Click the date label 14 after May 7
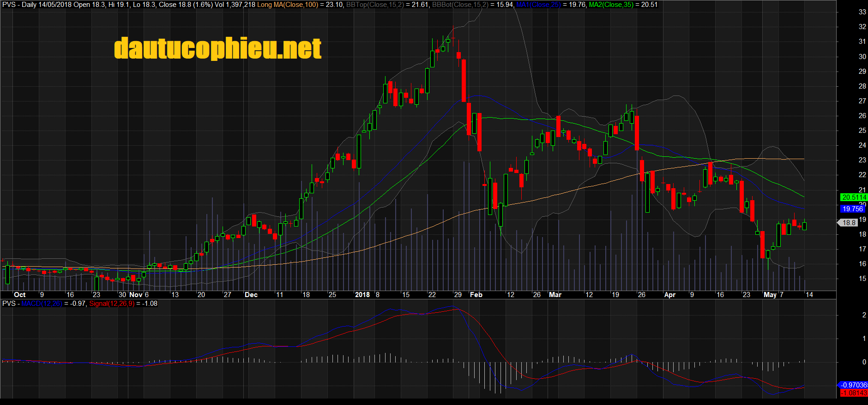The width and height of the screenshot is (868, 405). click(809, 295)
